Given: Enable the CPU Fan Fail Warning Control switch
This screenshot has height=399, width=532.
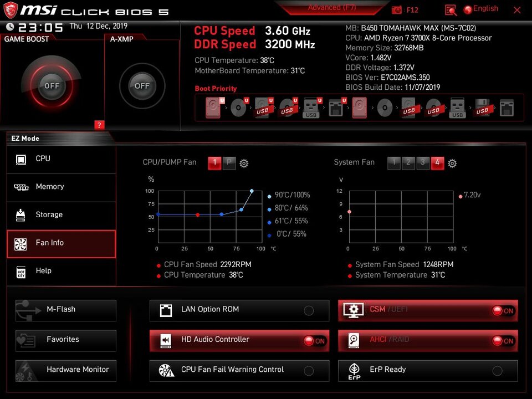Looking at the screenshot, I should pos(309,371).
